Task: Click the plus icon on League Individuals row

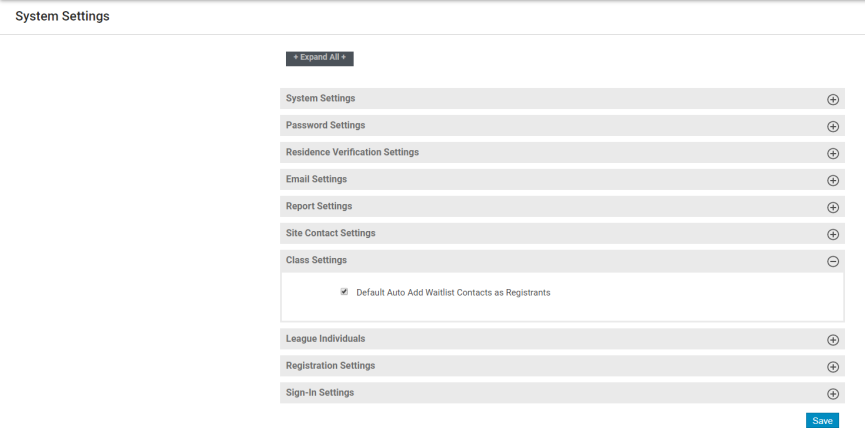Action: pyautogui.click(x=832, y=340)
